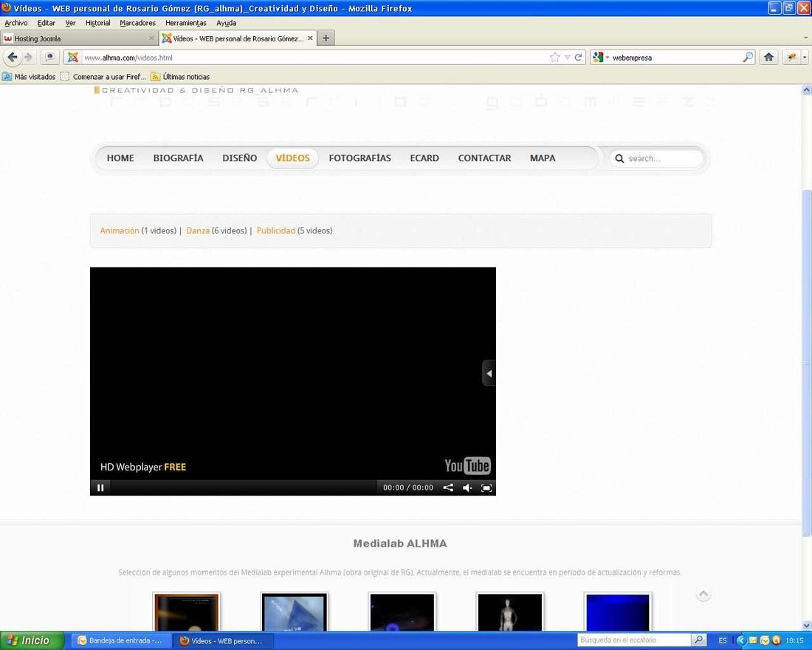Open the ECARD page
The height and width of the screenshot is (650, 812).
(x=424, y=158)
